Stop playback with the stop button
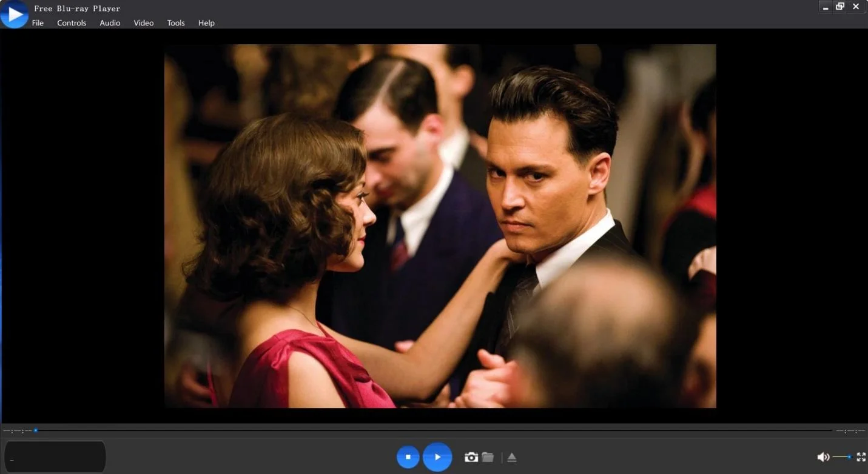Viewport: 868px width, 474px height. (x=408, y=457)
